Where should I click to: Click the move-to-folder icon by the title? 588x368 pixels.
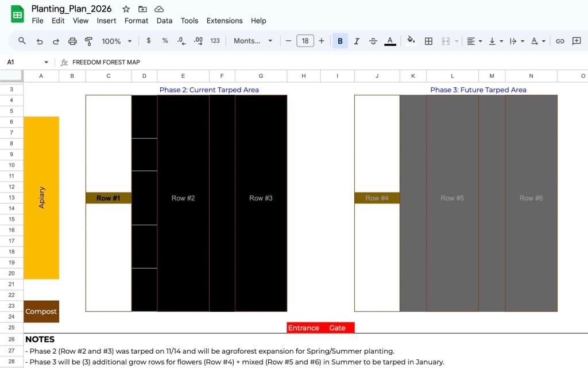click(142, 9)
